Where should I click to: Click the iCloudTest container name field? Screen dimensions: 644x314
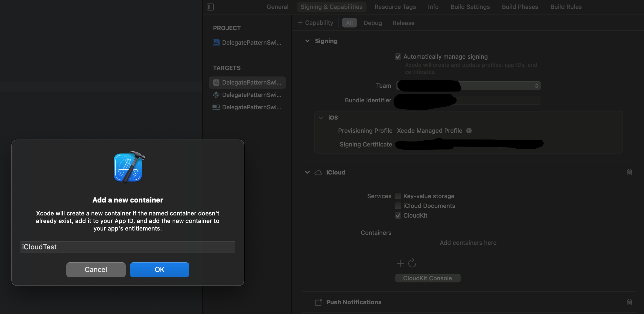128,247
